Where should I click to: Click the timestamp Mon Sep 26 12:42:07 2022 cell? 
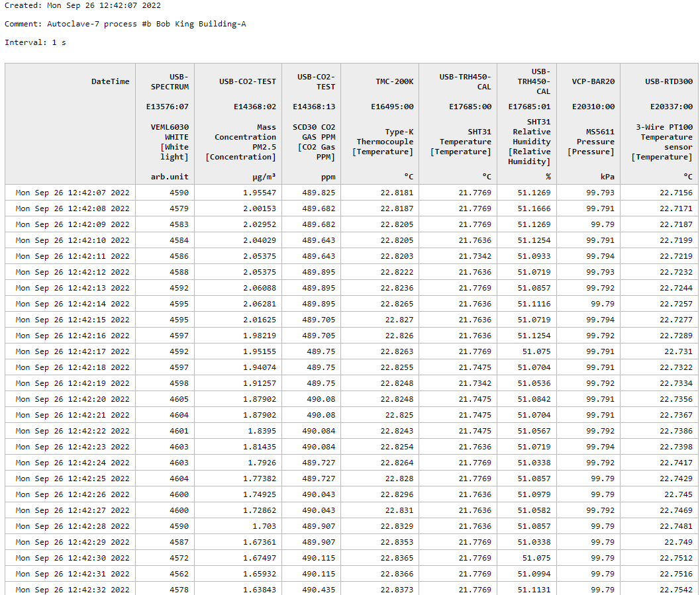pos(72,193)
